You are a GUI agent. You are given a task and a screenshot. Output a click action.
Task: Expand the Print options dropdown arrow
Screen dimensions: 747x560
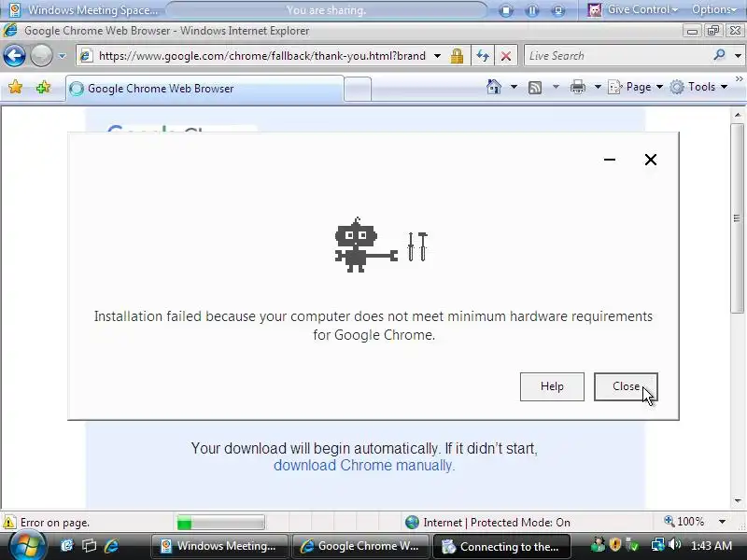[x=598, y=87]
